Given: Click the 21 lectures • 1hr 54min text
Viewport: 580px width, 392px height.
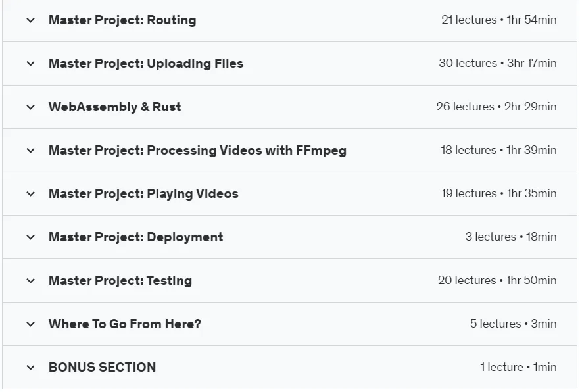Looking at the screenshot, I should coord(499,20).
